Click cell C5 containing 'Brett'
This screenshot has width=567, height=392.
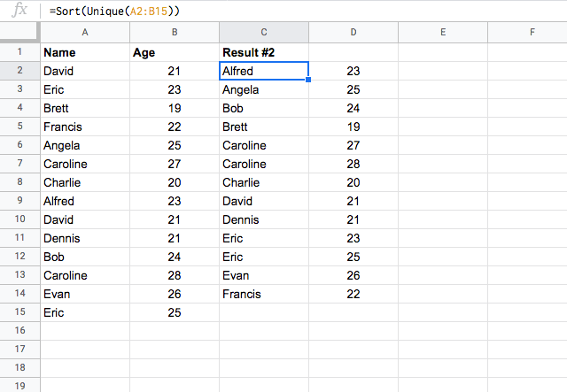[264, 127]
